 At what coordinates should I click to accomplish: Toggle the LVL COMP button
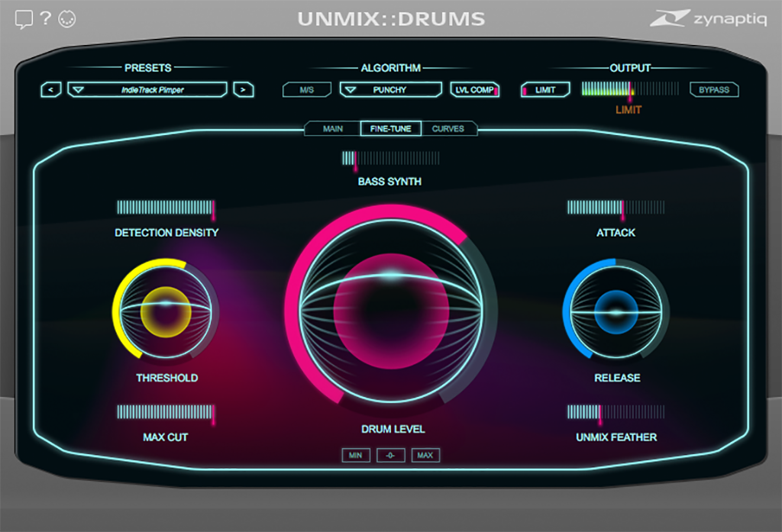coord(475,90)
